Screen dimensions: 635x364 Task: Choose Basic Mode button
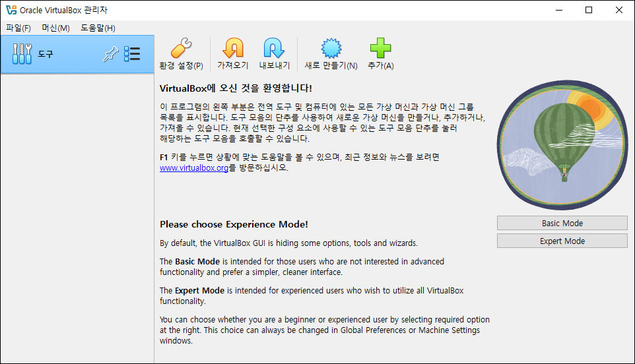(562, 224)
